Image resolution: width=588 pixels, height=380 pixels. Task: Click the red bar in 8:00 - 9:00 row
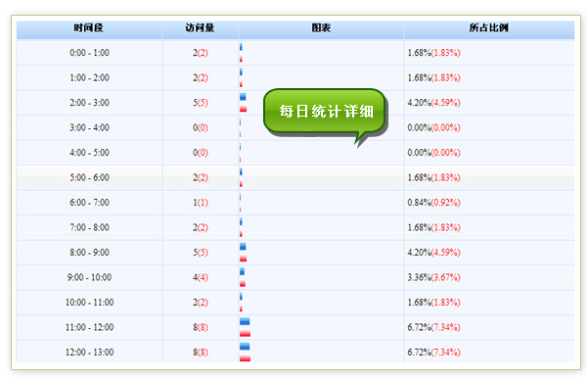(x=243, y=259)
